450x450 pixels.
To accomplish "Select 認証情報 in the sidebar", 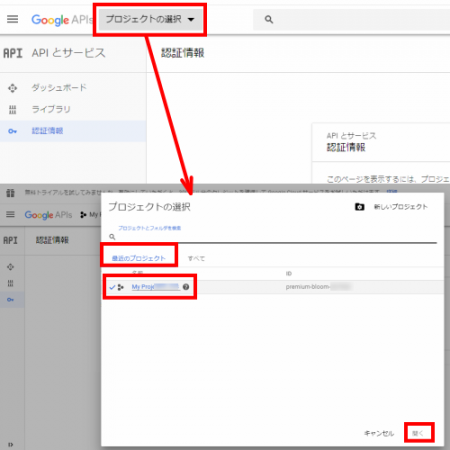I will click(x=47, y=131).
